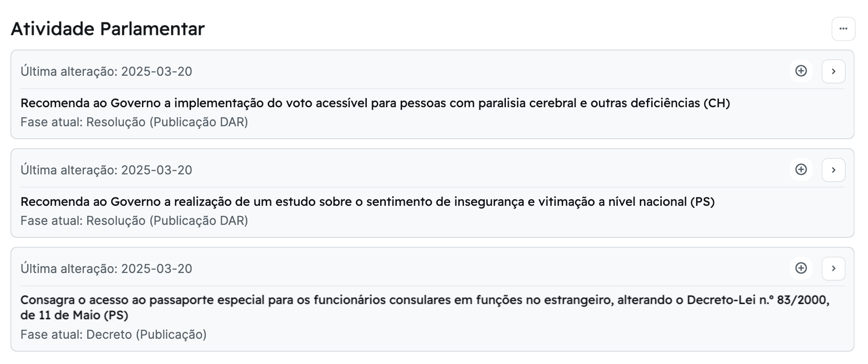Click the first card's Fase atual Resolução text
The width and height of the screenshot is (868, 364).
[134, 122]
